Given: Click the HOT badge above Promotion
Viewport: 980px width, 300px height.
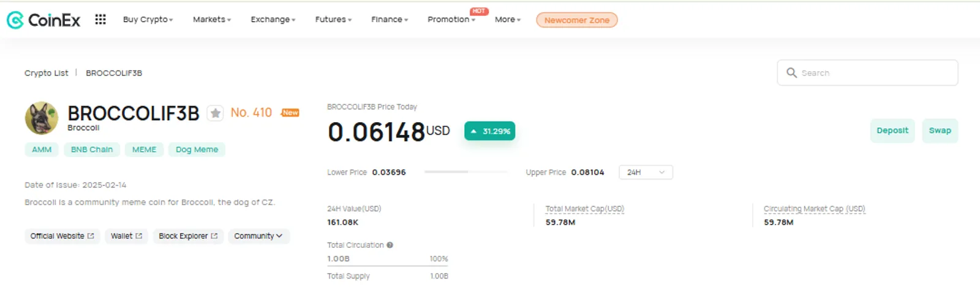Looking at the screenshot, I should [x=479, y=11].
